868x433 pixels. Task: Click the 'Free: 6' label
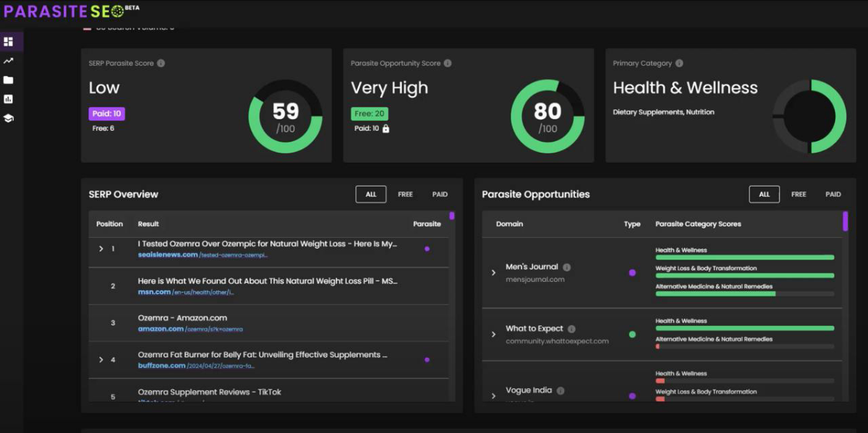[103, 129]
